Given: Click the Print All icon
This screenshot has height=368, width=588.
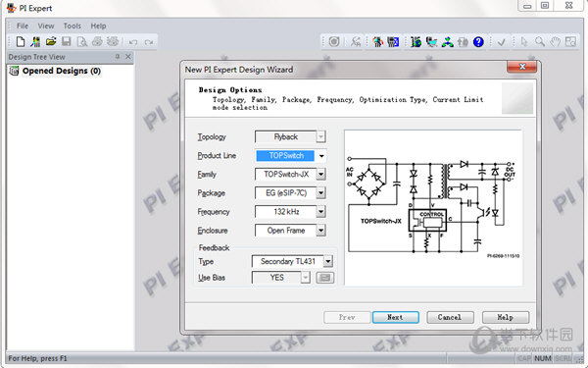Looking at the screenshot, I should (x=113, y=41).
